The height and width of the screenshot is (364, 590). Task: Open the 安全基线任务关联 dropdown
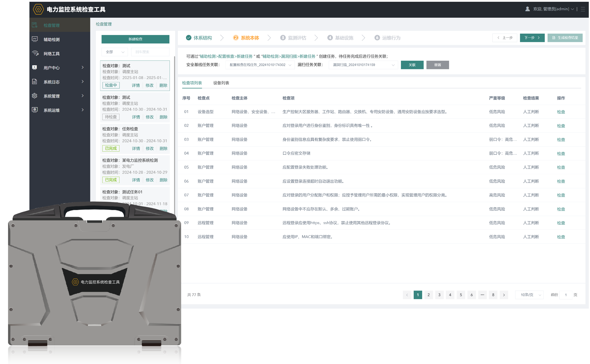coord(260,65)
